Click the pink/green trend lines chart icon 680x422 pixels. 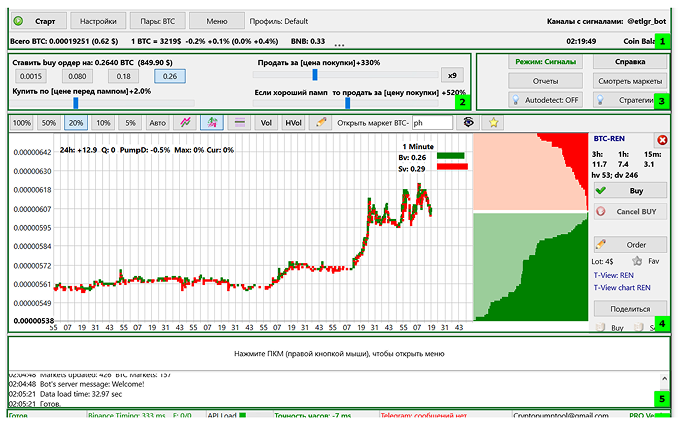tap(184, 122)
